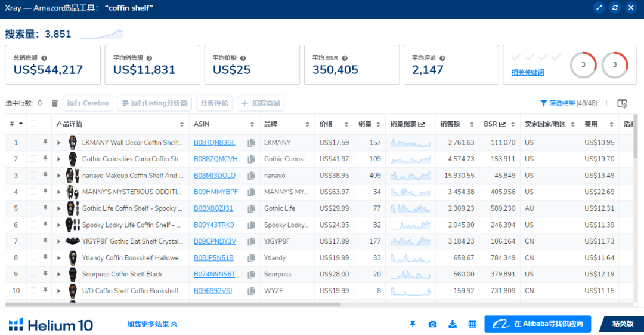Click 追踪竞品 button
644x335 pixels.
[x=261, y=103]
